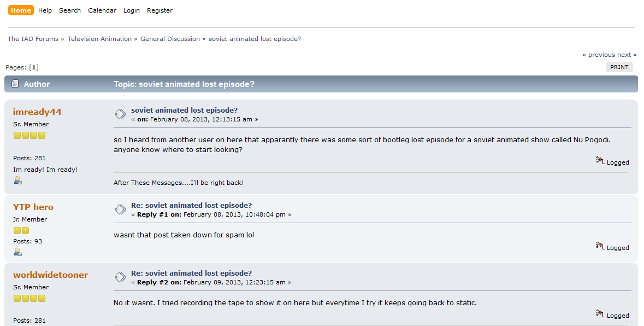Open the Register link

point(159,10)
